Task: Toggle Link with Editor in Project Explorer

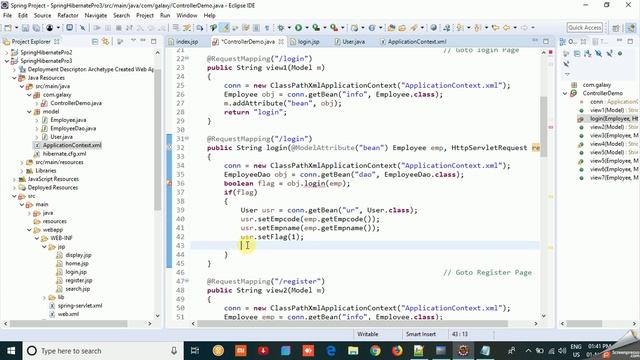Action: coord(106,42)
